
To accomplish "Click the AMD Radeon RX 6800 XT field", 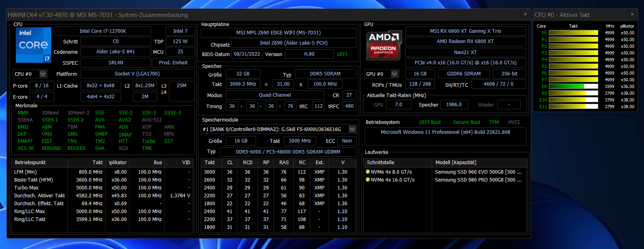I will [x=465, y=41].
